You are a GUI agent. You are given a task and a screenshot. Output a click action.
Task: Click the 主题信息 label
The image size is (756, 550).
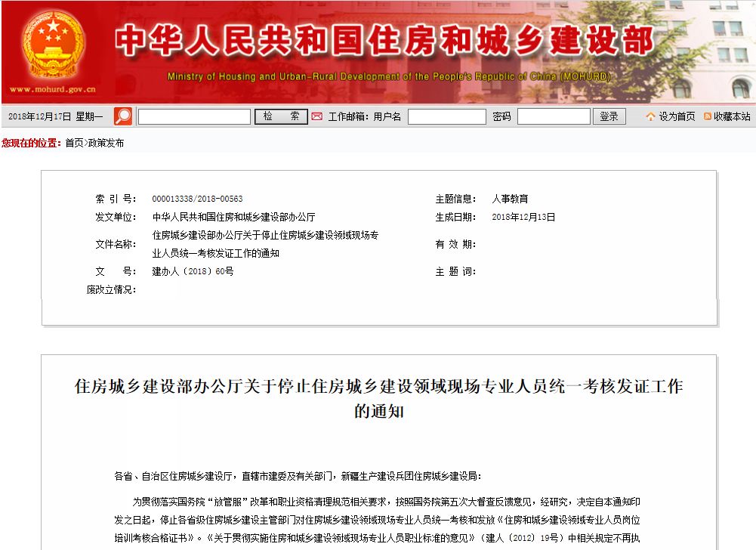pyautogui.click(x=455, y=199)
